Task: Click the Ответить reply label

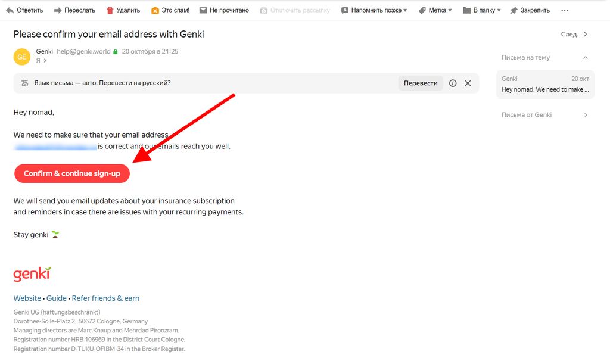Action: point(30,10)
